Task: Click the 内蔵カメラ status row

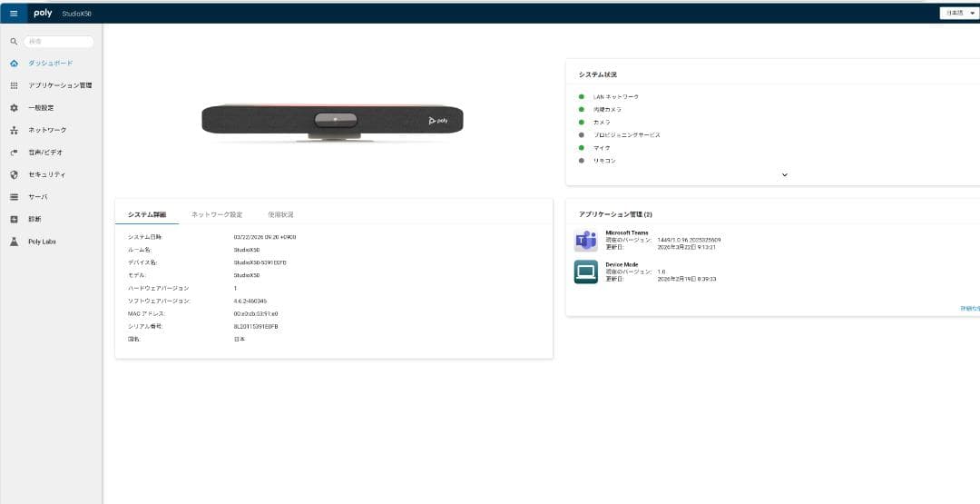Action: tap(600, 110)
